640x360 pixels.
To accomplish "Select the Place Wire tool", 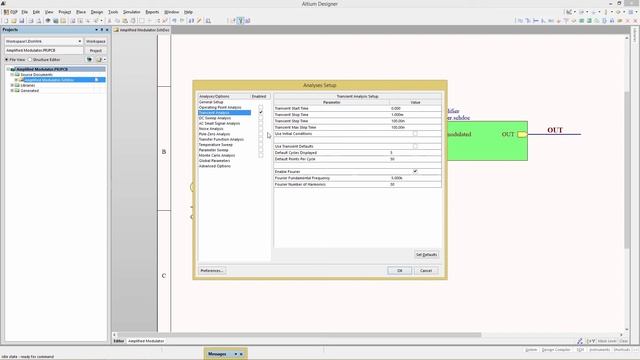I will 520,20.
